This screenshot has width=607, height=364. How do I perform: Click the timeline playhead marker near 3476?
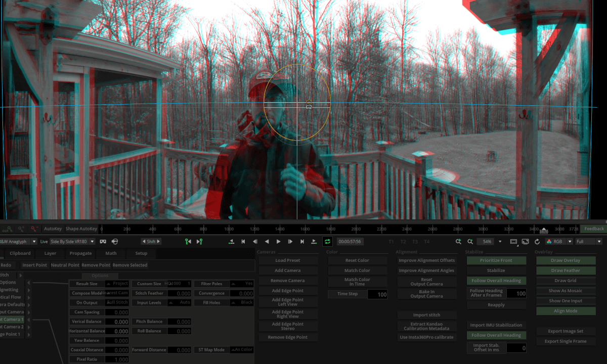pyautogui.click(x=544, y=231)
